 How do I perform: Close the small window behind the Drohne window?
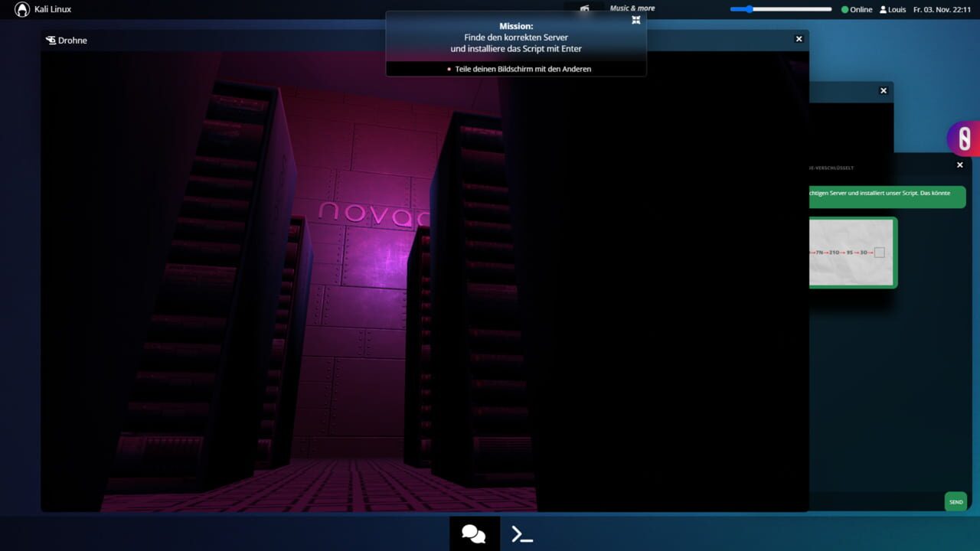883,90
